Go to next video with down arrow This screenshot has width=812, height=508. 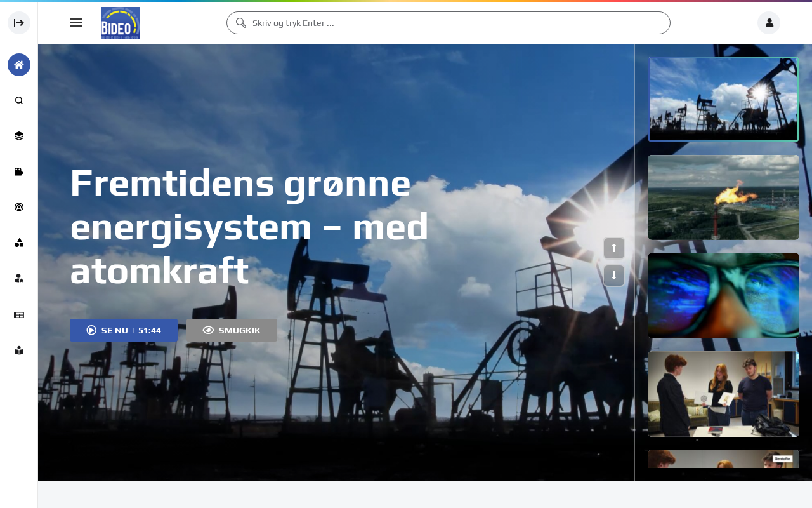[x=614, y=276]
